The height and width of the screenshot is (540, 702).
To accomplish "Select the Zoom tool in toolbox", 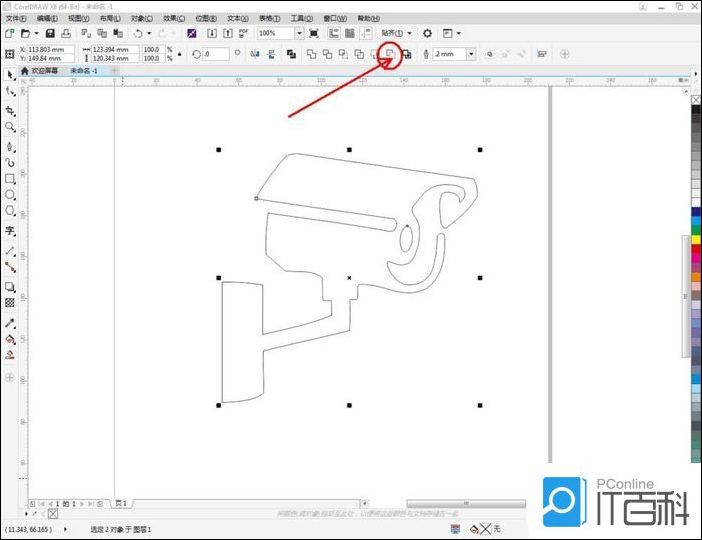I will click(10, 127).
